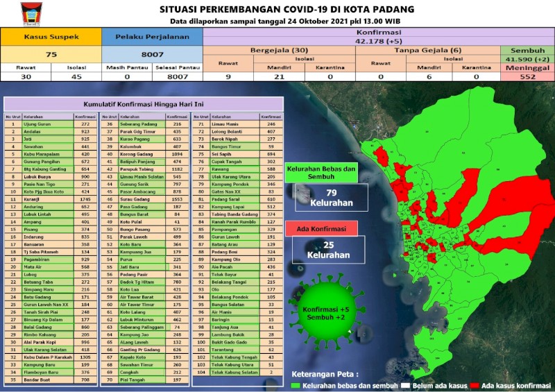555x392 pixels.
Task: Click the red legend swatch for Ada kasus konfirmasi
Action: point(475,386)
